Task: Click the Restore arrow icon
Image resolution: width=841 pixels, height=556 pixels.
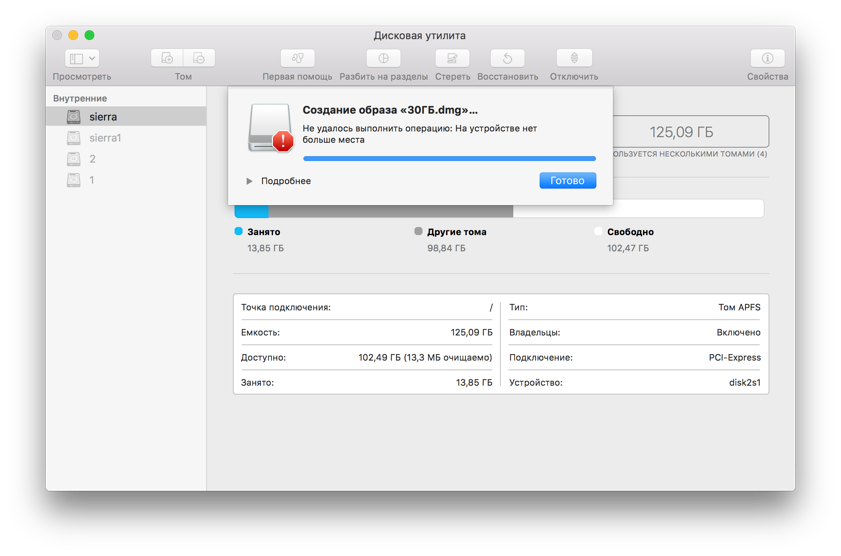Action: [x=507, y=58]
